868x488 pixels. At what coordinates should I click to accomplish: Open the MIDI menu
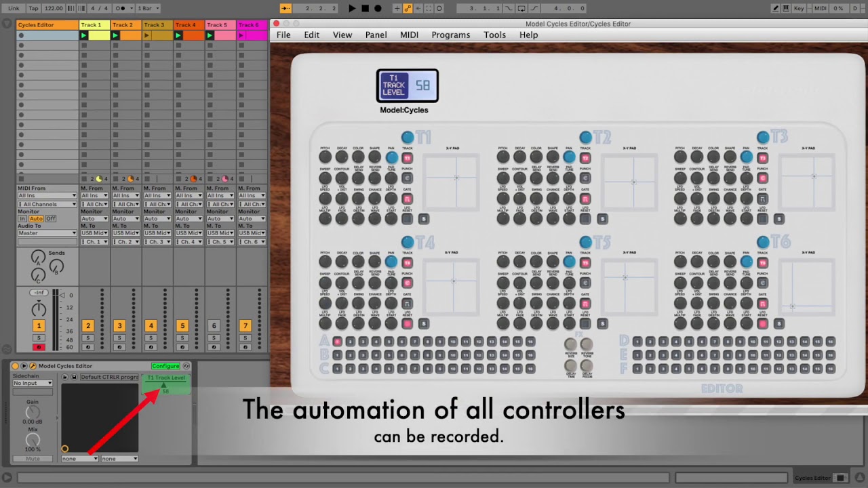tap(409, 35)
